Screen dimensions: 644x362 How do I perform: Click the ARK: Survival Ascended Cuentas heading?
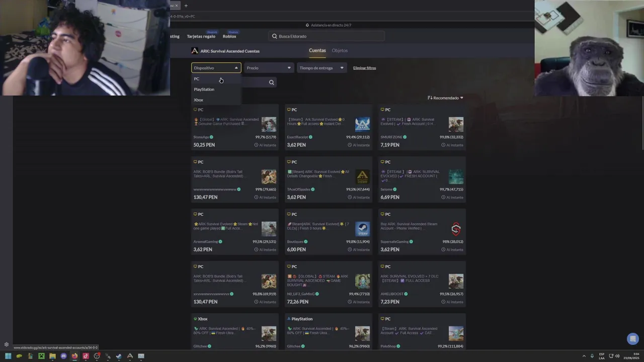click(x=230, y=51)
